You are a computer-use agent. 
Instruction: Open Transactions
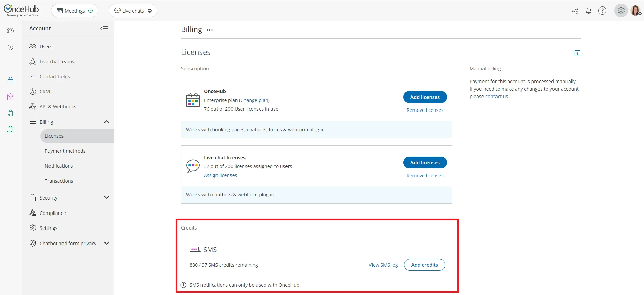(x=59, y=181)
